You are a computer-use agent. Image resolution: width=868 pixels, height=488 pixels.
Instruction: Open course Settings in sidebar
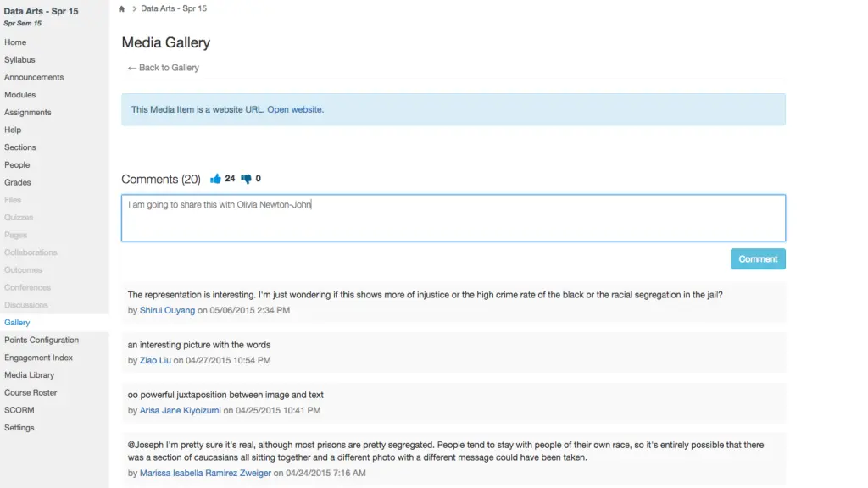[x=19, y=428]
